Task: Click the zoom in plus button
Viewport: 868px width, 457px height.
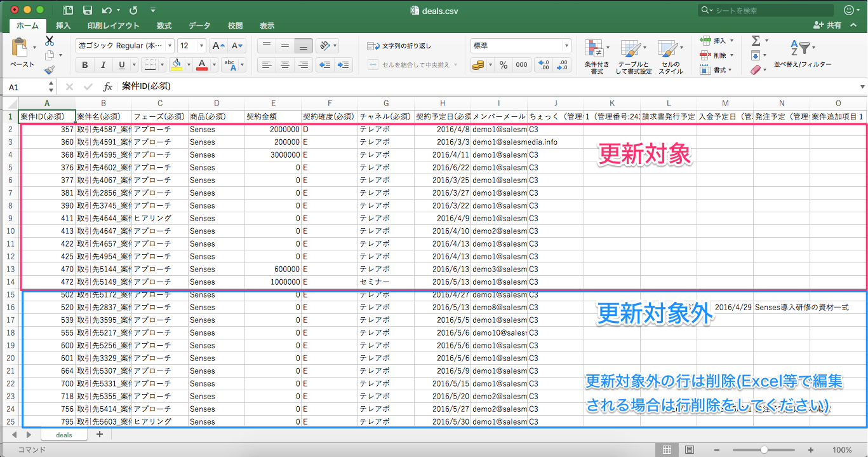Action: click(x=810, y=450)
